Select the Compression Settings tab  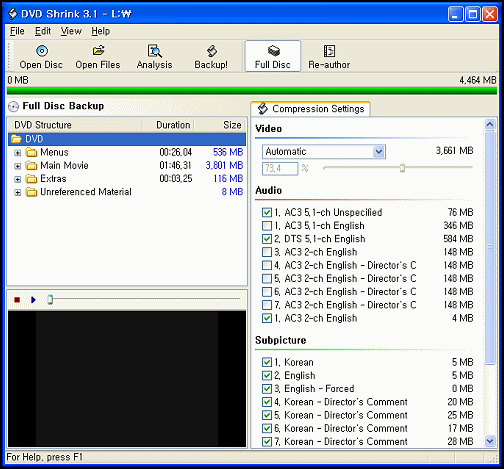(311, 109)
